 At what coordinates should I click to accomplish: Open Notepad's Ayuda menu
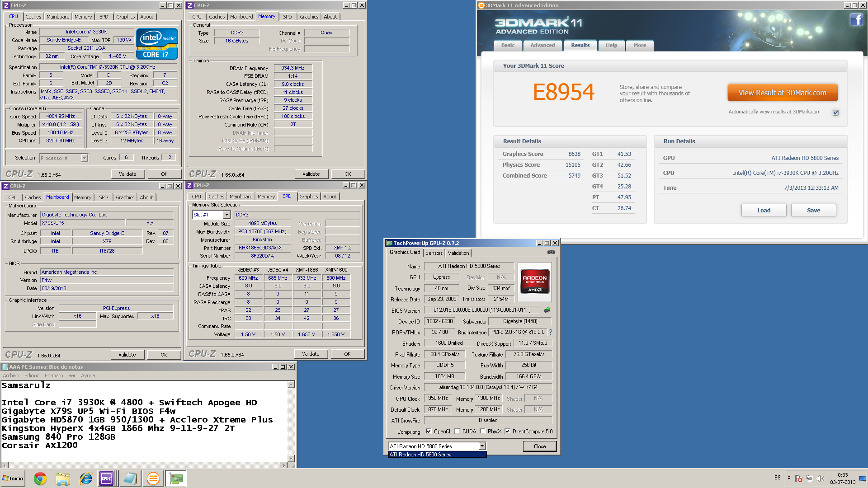coord(88,375)
